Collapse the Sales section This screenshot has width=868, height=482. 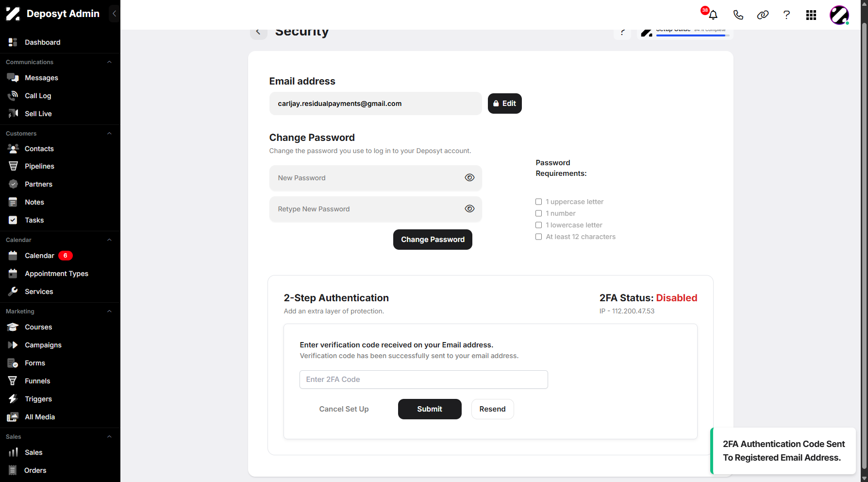(x=109, y=437)
